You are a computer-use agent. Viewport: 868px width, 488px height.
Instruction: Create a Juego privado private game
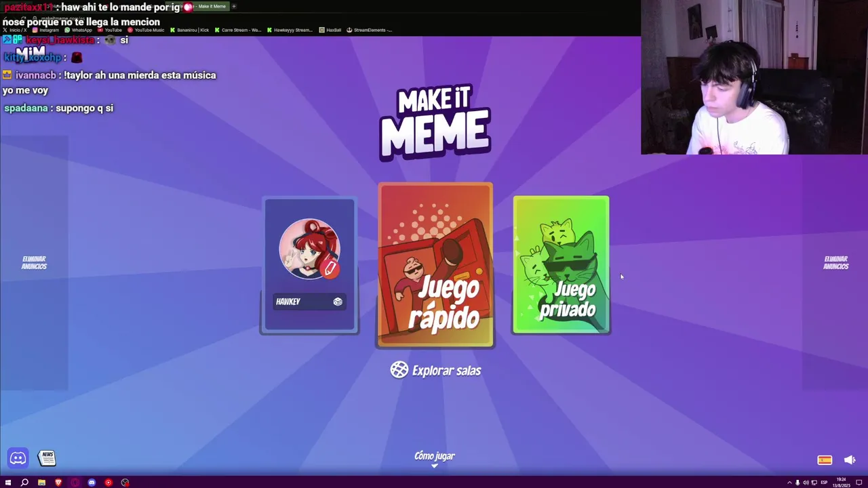click(x=561, y=265)
